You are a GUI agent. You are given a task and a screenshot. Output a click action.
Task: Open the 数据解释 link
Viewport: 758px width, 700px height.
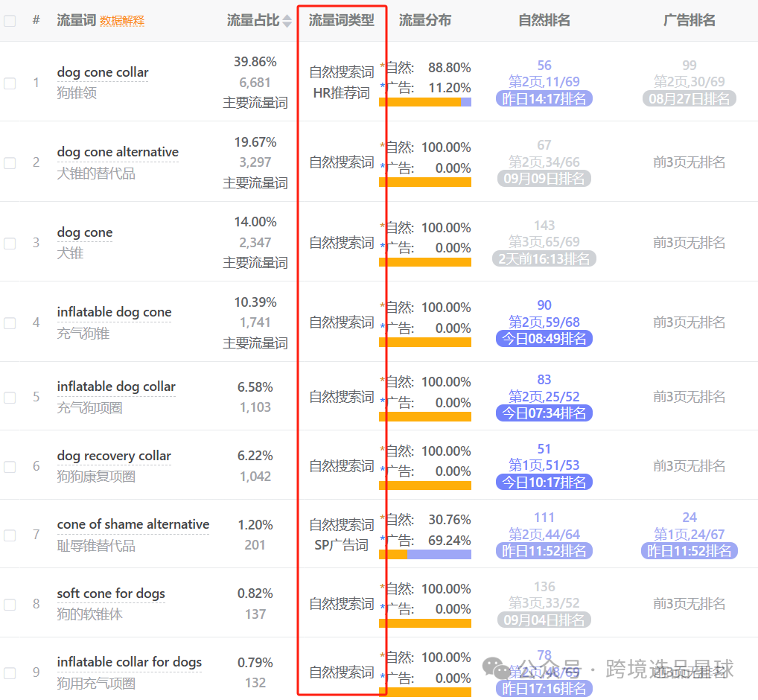click(x=122, y=21)
